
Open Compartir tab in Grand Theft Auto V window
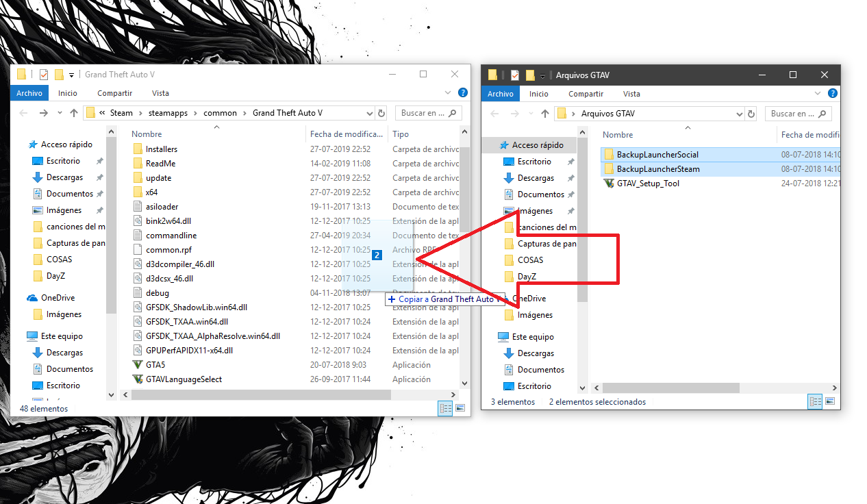[114, 93]
